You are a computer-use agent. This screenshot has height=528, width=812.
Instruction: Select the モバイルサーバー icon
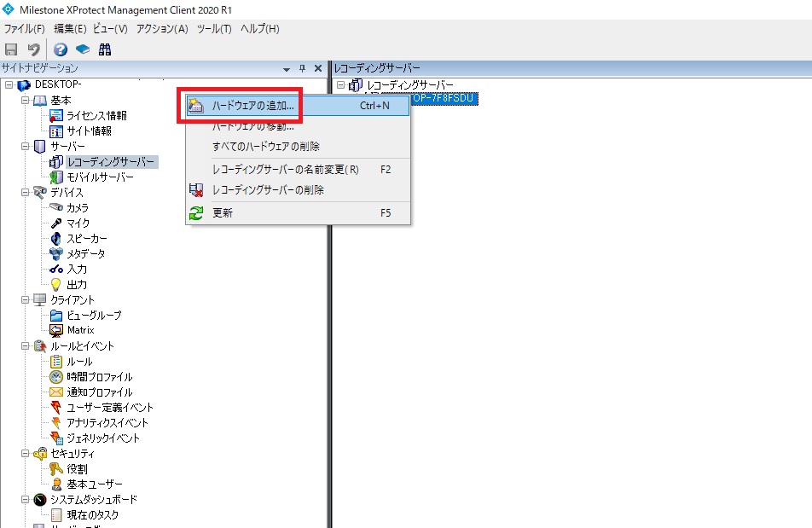click(57, 176)
